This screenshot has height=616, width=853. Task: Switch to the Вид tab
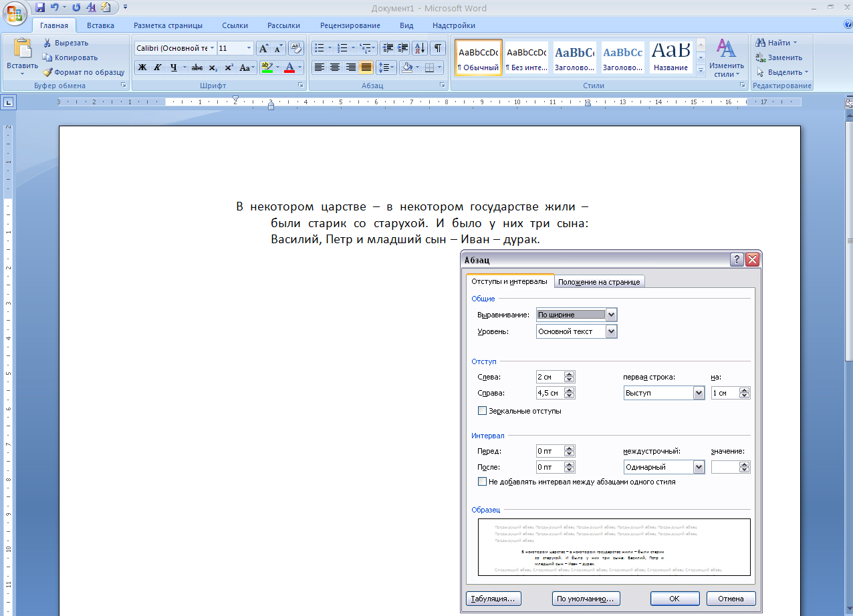click(406, 25)
